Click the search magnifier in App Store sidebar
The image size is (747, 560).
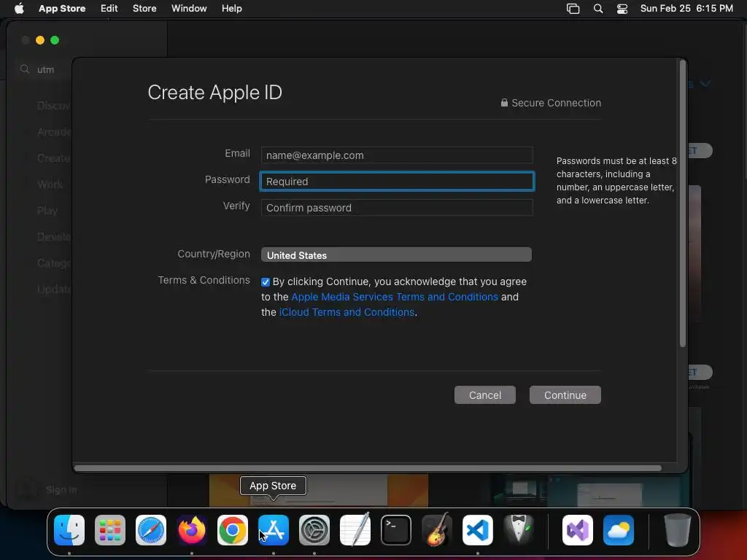click(x=25, y=69)
